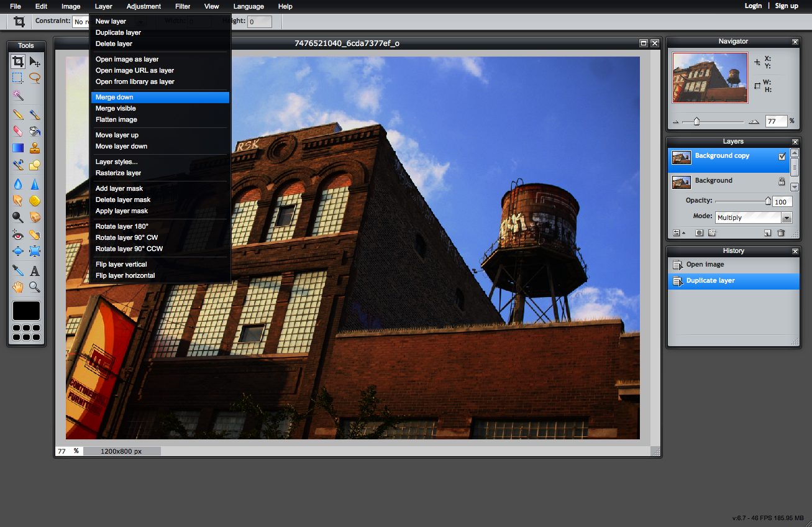
Task: Select the Spot Heal bandage tool
Action: 35,235
